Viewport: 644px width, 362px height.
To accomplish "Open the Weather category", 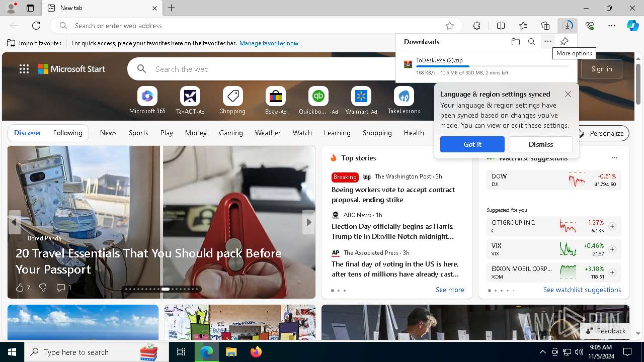I will pos(268,133).
